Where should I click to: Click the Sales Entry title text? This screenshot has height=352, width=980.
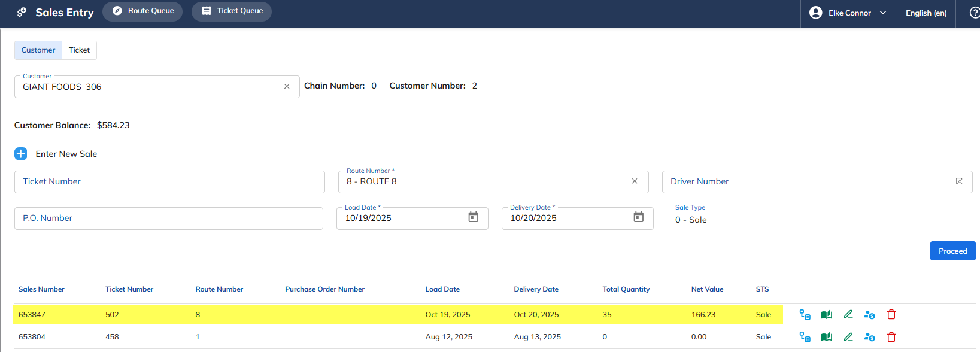[x=65, y=13]
